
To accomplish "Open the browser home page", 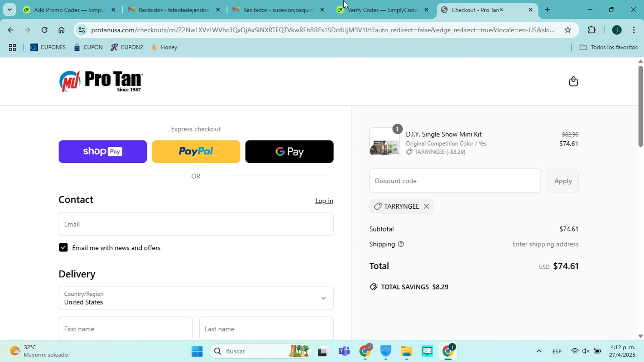I will 61,30.
